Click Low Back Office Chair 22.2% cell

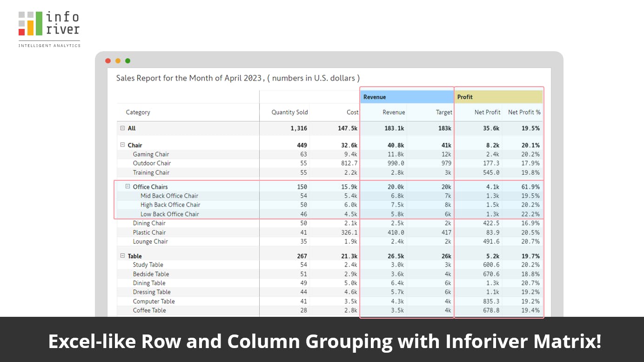530,214
